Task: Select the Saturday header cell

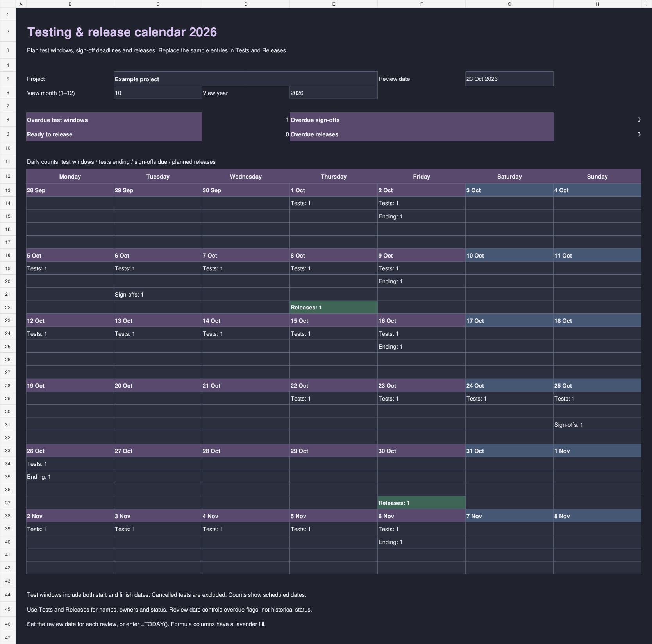Action: tap(509, 177)
